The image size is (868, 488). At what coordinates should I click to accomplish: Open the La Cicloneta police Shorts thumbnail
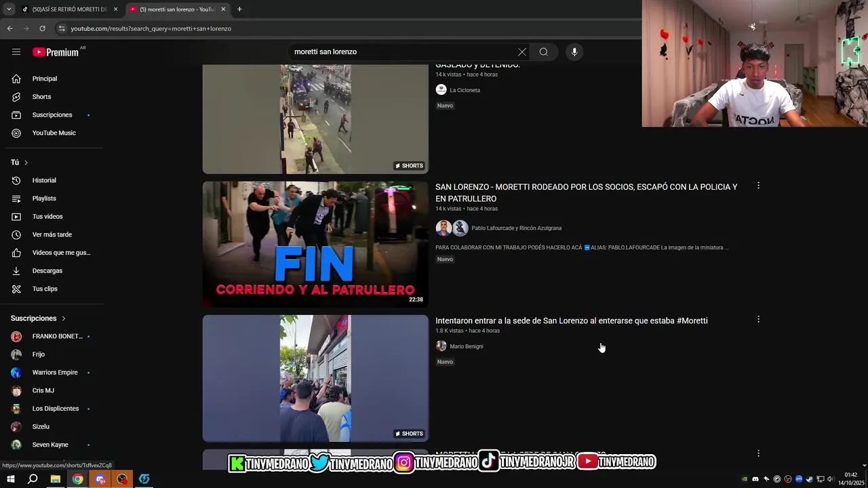(x=315, y=119)
